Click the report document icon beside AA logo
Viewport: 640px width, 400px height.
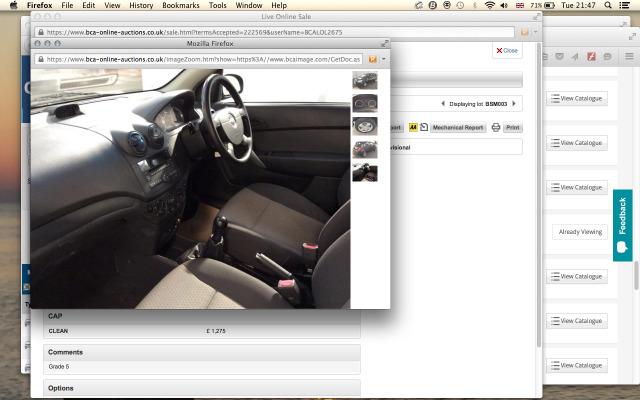[x=424, y=127]
